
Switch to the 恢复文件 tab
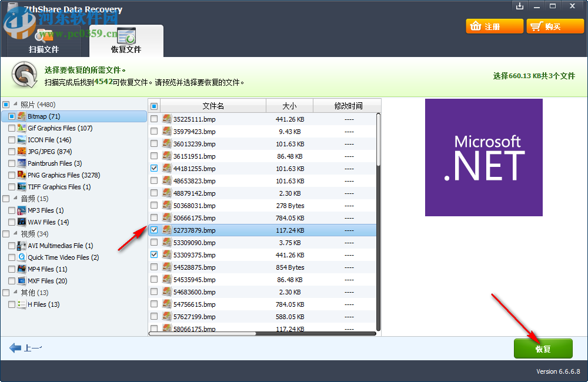pyautogui.click(x=126, y=49)
